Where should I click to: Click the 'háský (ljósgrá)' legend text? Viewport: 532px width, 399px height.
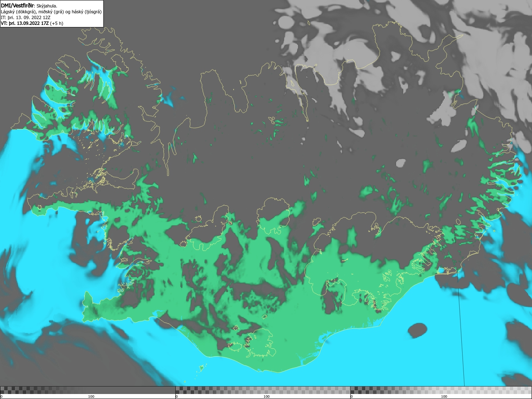click(x=87, y=12)
